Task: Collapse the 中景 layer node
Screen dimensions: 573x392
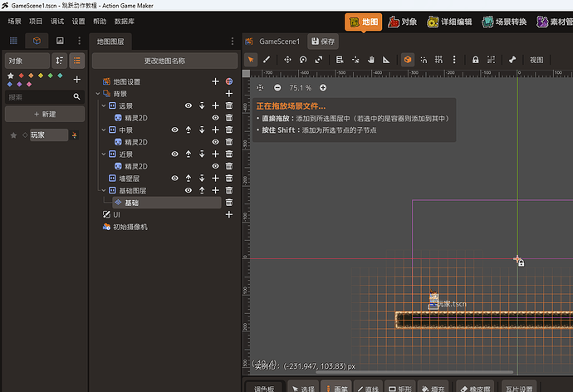Action: click(x=104, y=130)
